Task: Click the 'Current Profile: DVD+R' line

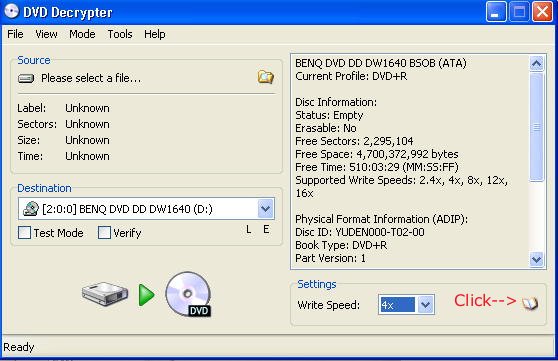Action: tap(351, 76)
